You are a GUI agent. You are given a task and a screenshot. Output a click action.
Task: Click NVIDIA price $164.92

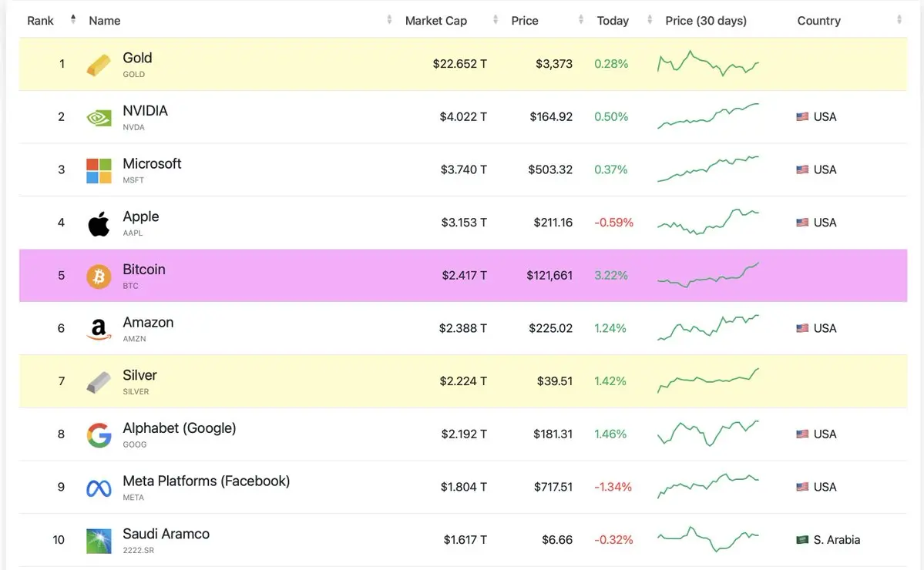(x=551, y=116)
